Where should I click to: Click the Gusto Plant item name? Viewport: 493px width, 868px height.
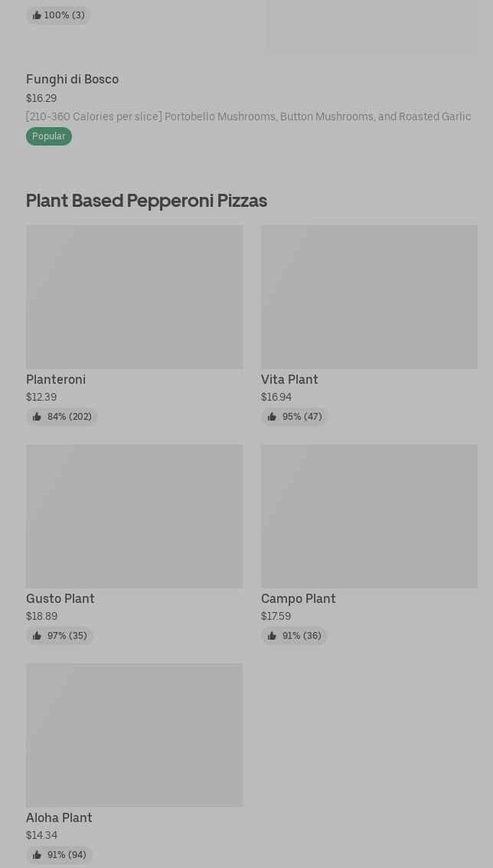point(60,598)
